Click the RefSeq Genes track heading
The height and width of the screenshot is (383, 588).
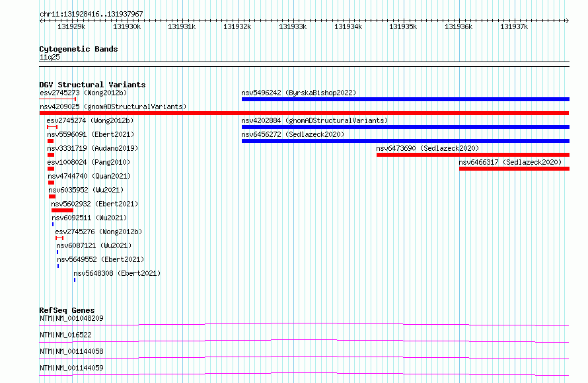click(67, 310)
